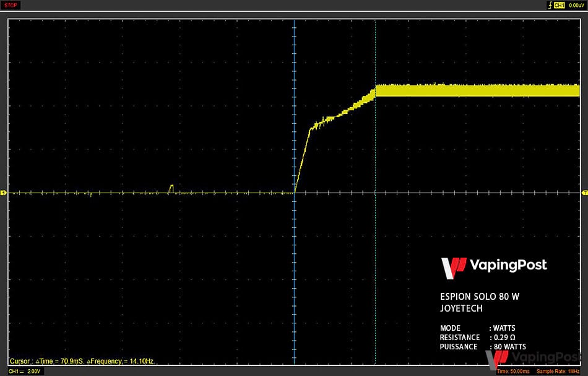Click the red STOP status indicator
The height and width of the screenshot is (376, 588).
11,5
